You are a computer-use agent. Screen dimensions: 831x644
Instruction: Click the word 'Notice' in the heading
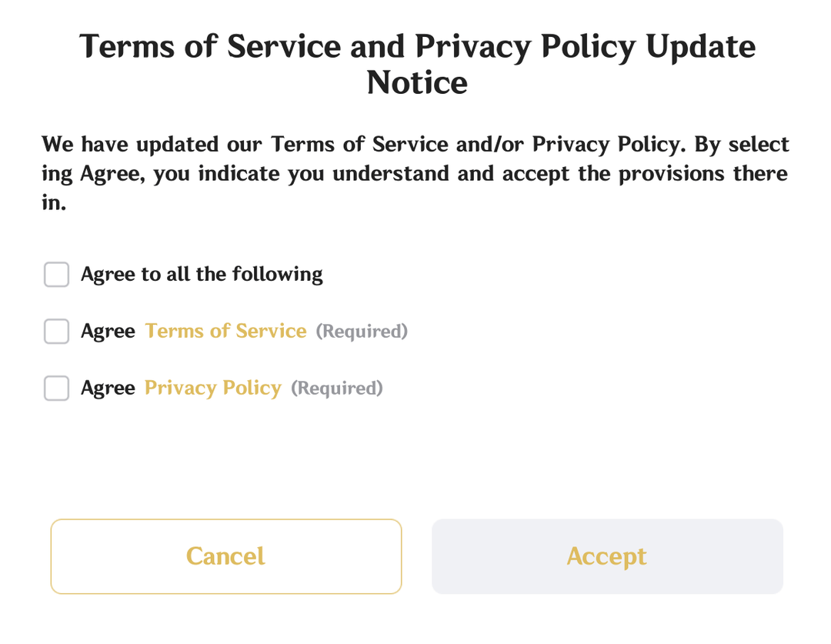pyautogui.click(x=417, y=83)
